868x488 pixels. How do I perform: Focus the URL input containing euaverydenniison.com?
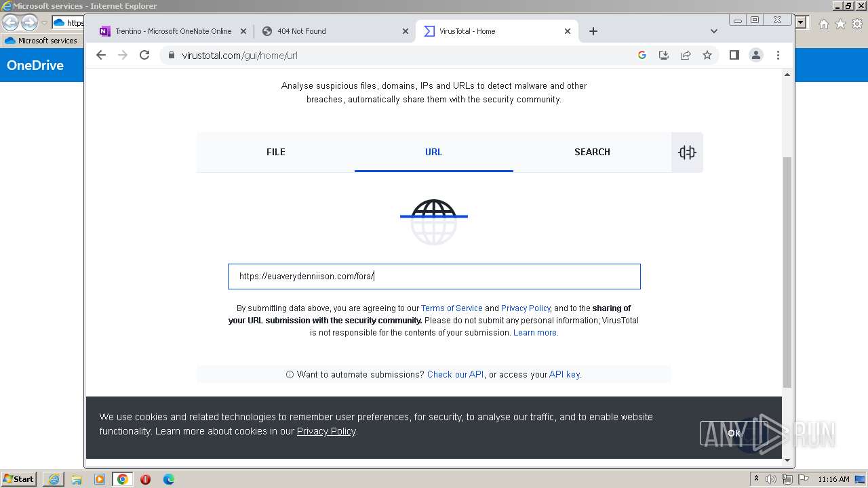[434, 277]
